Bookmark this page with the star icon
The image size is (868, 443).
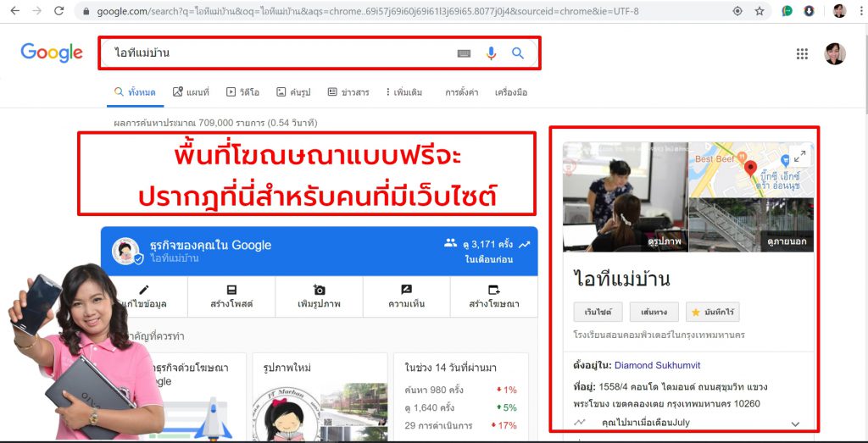pos(759,11)
